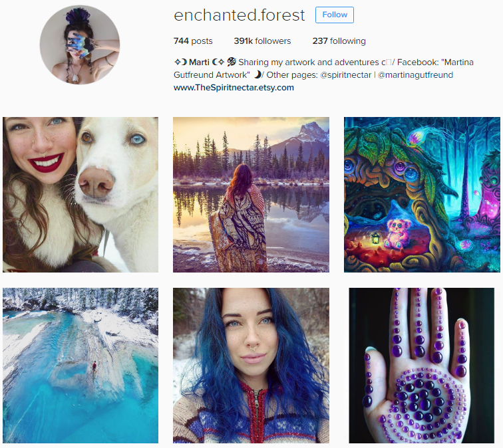The image size is (503, 448).
Task: Open the woman with white dog selfie
Action: (x=81, y=195)
